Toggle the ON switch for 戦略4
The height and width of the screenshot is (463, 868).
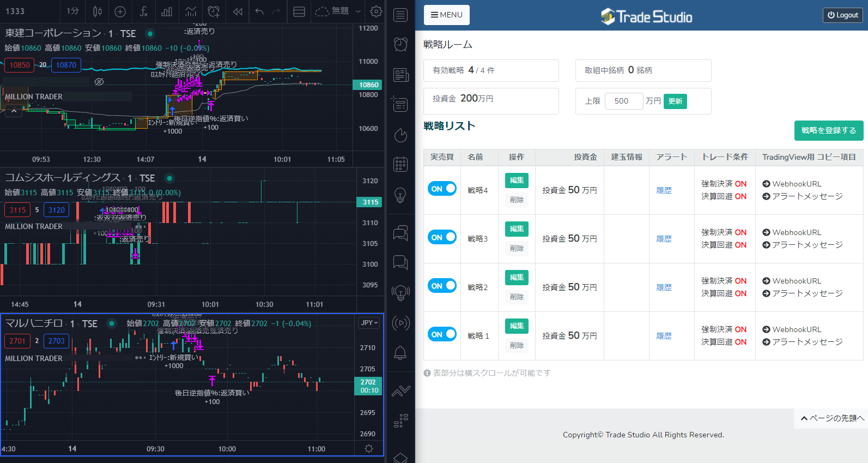tap(442, 189)
